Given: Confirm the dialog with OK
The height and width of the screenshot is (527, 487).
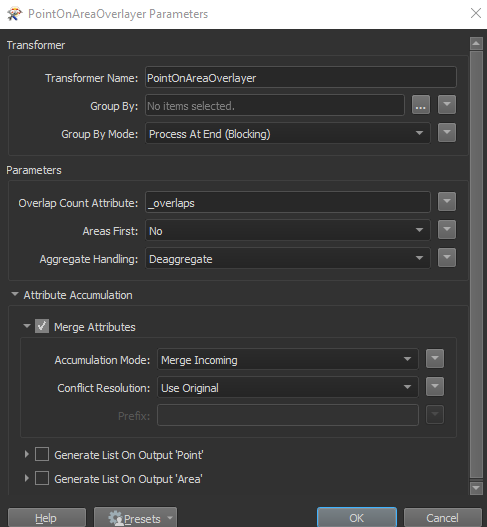Looking at the screenshot, I should pos(357,518).
